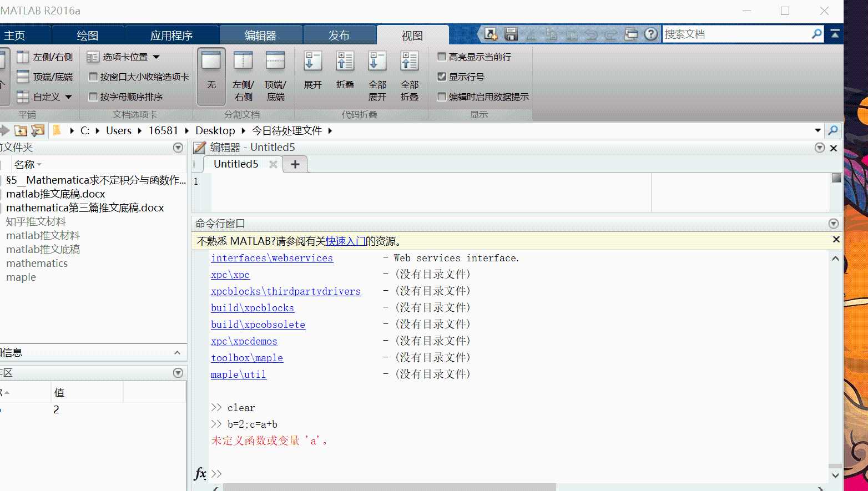This screenshot has width=868, height=491.
Task: Click the save floppy disk icon
Action: click(x=511, y=34)
